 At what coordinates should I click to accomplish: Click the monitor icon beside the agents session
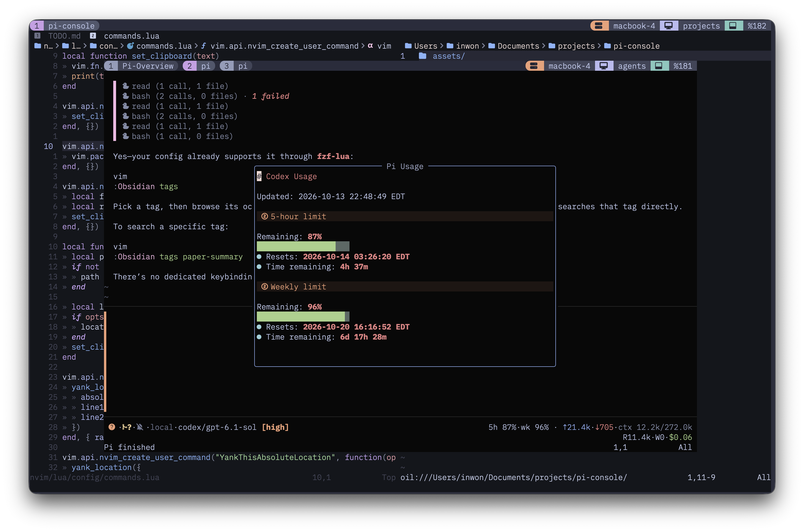point(604,66)
